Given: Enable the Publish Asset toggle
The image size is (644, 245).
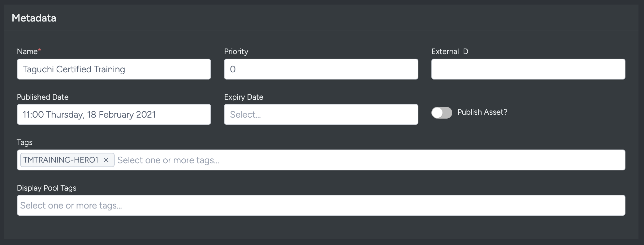Looking at the screenshot, I should (x=441, y=112).
